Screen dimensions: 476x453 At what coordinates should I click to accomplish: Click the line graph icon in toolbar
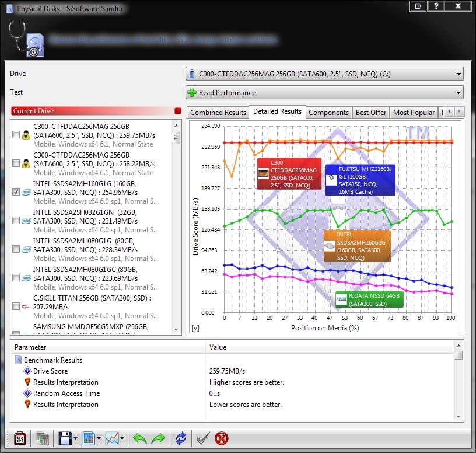coord(112,438)
